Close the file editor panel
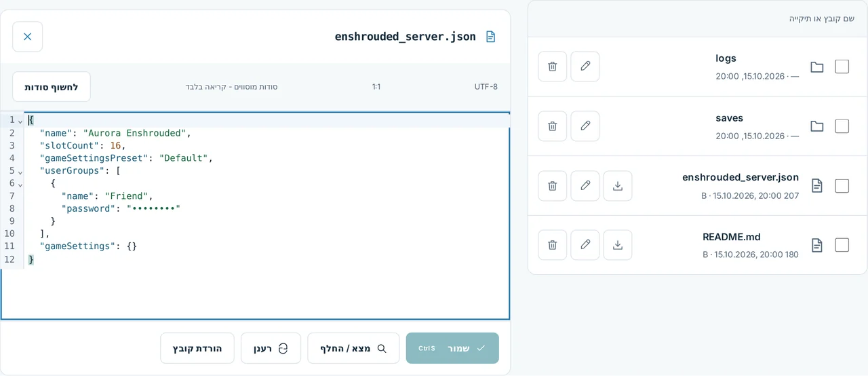 pyautogui.click(x=28, y=37)
